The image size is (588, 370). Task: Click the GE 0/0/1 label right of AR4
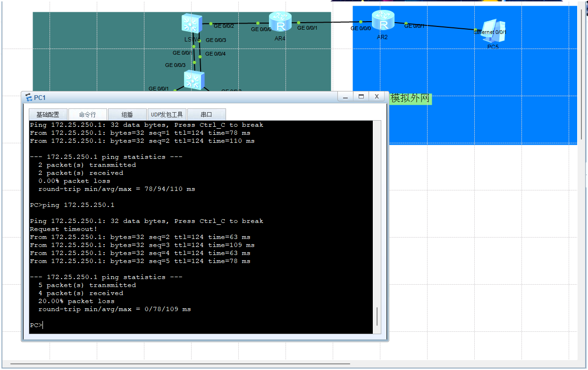pos(307,28)
